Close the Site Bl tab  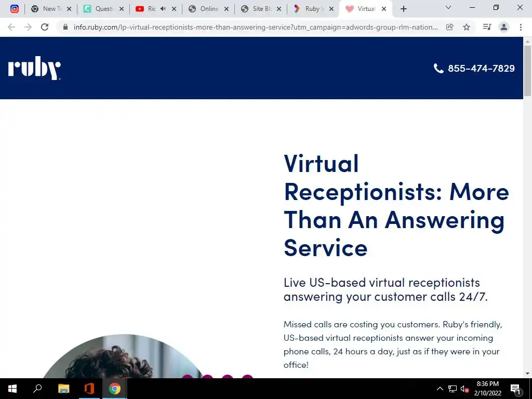pyautogui.click(x=279, y=9)
